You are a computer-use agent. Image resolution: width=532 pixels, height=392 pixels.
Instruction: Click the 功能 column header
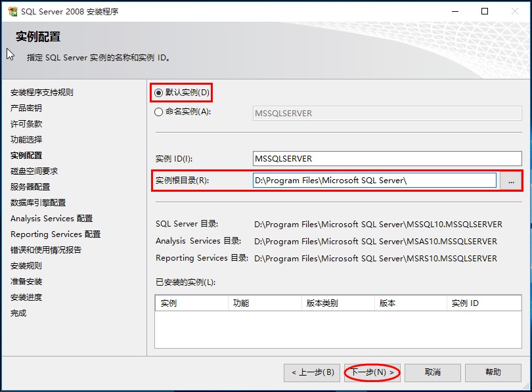pos(265,303)
